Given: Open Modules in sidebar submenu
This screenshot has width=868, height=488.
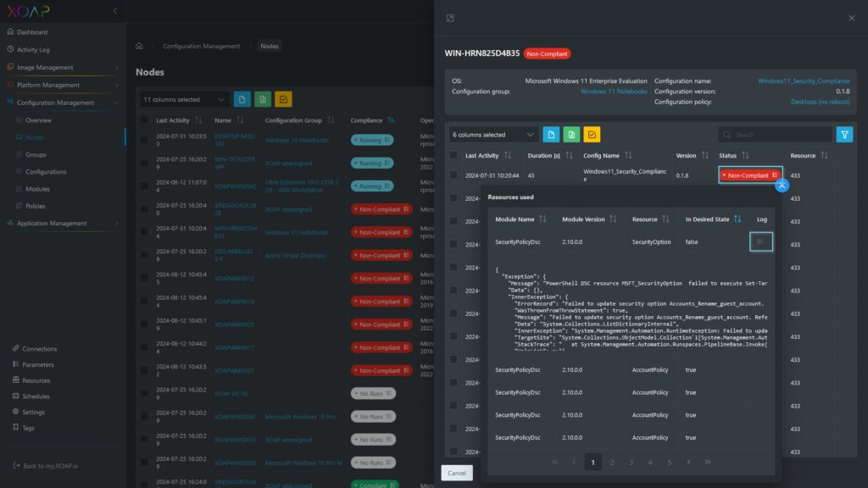Looking at the screenshot, I should click(x=37, y=189).
